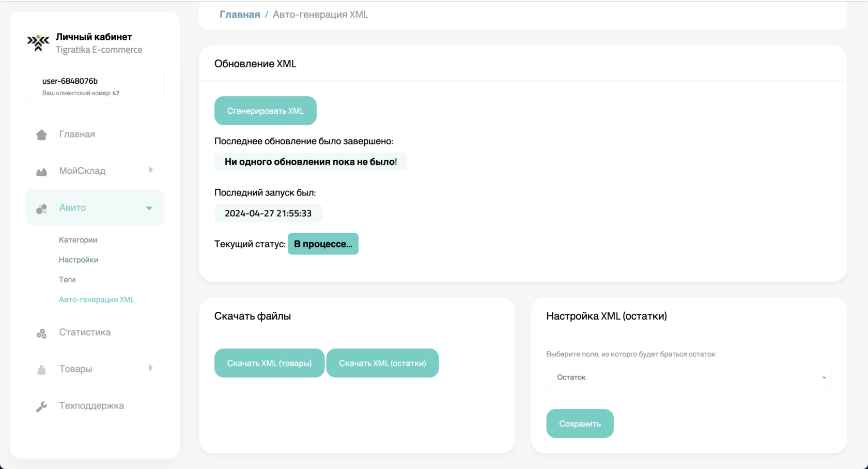
Task: Click the Сгенерировать XML button
Action: (266, 111)
